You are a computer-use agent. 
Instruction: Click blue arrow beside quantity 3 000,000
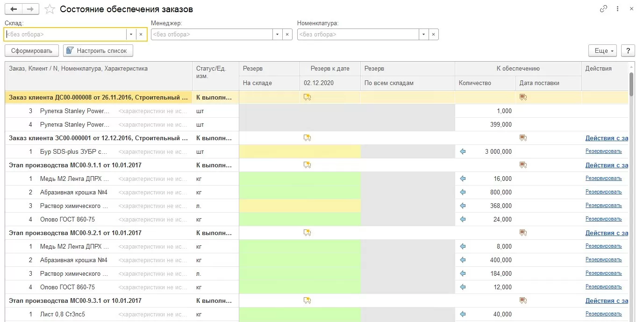click(463, 151)
